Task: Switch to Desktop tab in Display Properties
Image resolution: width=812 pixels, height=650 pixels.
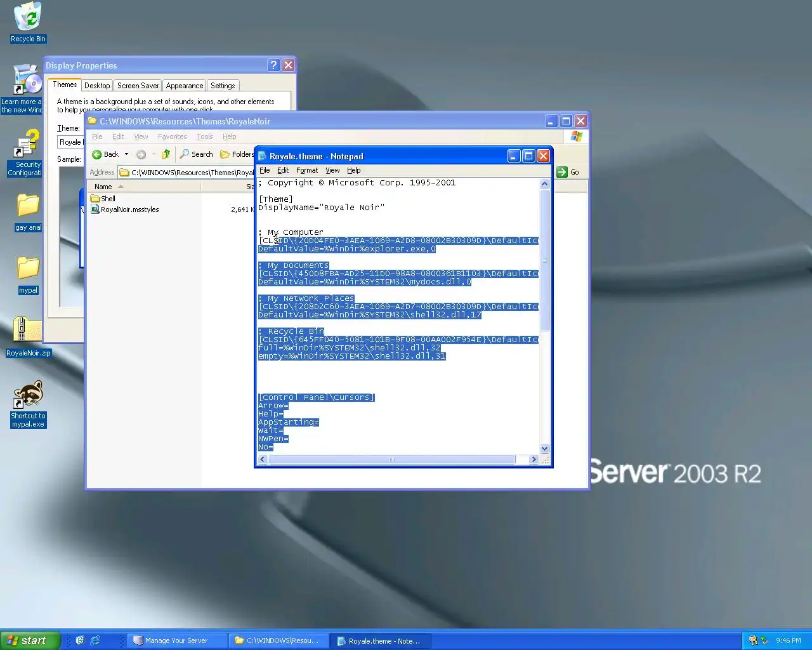Action: coord(97,86)
